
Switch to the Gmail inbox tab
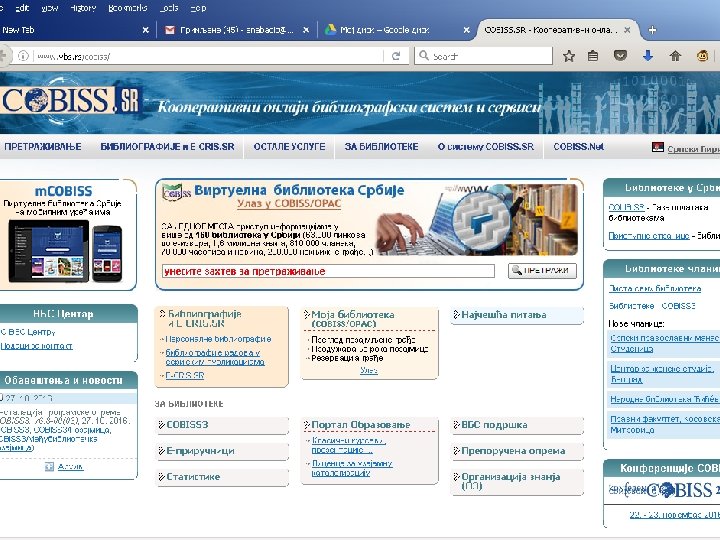[x=236, y=30]
